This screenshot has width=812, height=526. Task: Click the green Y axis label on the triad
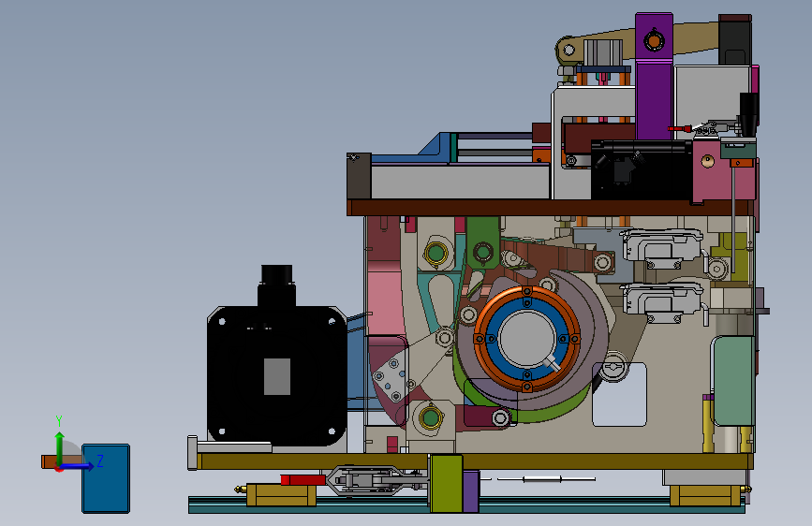59,421
